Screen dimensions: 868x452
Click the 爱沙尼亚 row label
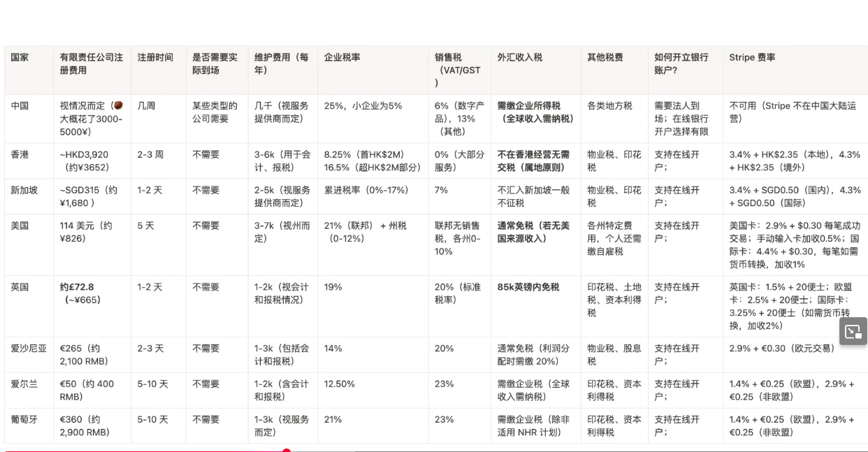(29, 349)
